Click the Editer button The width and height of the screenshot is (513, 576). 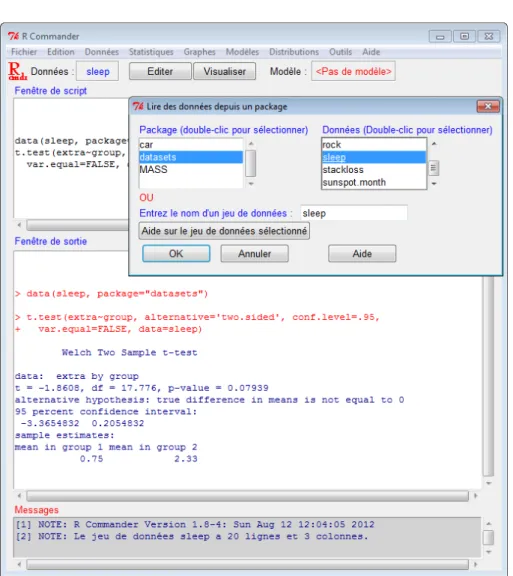coord(160,71)
